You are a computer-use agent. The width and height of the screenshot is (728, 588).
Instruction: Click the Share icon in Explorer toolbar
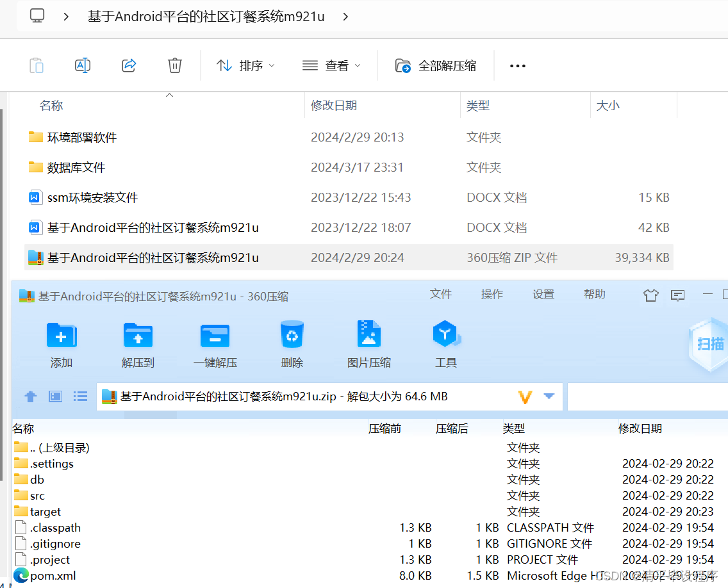(129, 65)
